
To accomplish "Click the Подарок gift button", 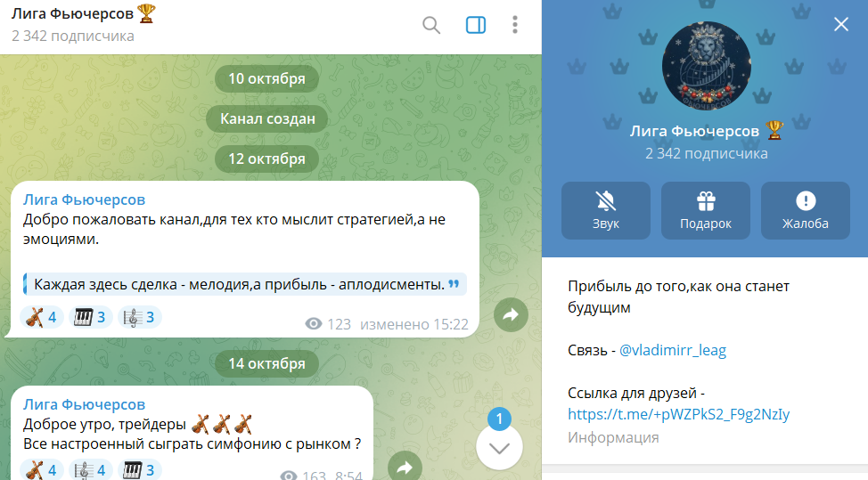I will click(706, 210).
